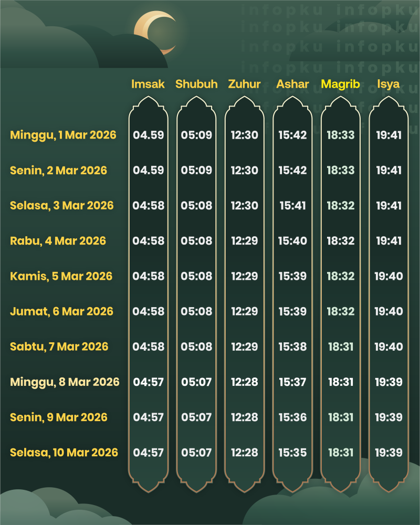
Task: Click Magrib time 18:33 for Senin, 2 Mar
Action: 341,170
